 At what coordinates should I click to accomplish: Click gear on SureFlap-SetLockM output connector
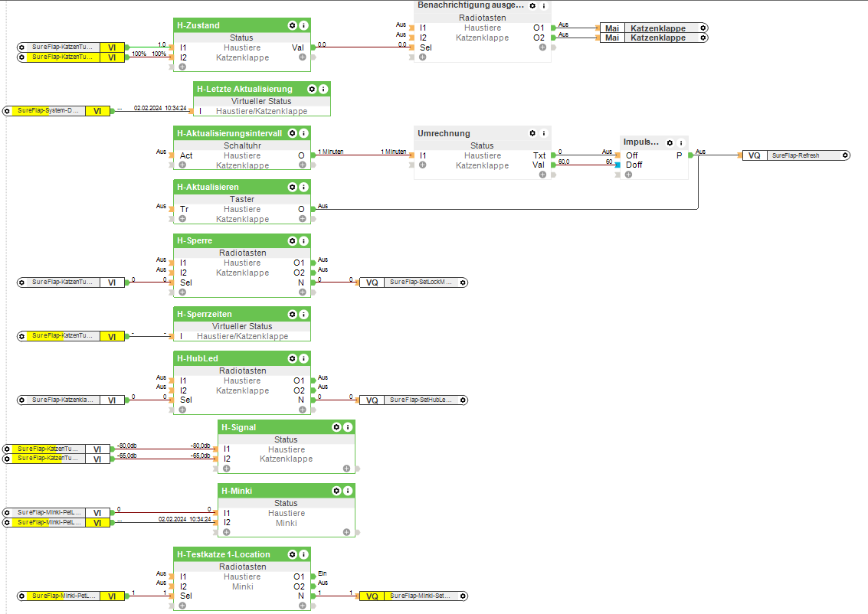pos(463,283)
